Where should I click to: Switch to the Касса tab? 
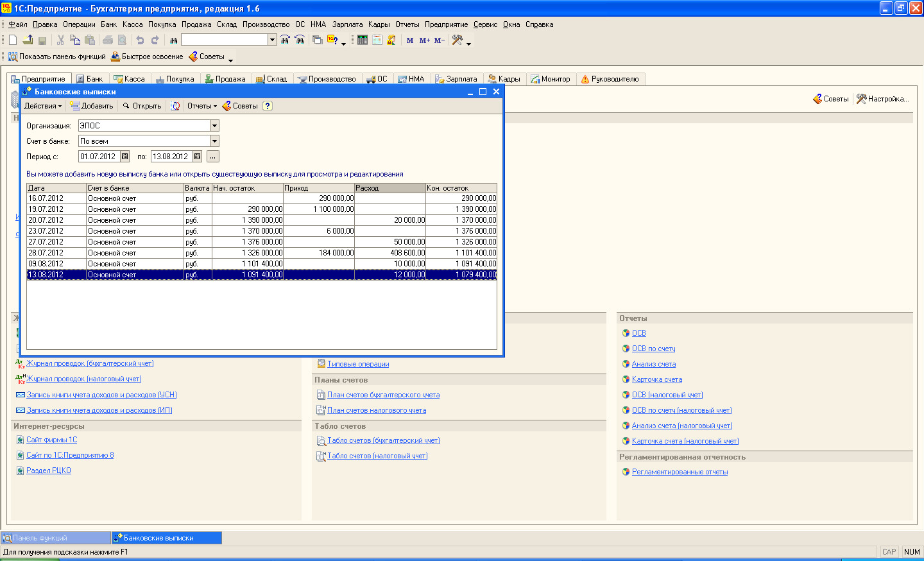(x=130, y=79)
